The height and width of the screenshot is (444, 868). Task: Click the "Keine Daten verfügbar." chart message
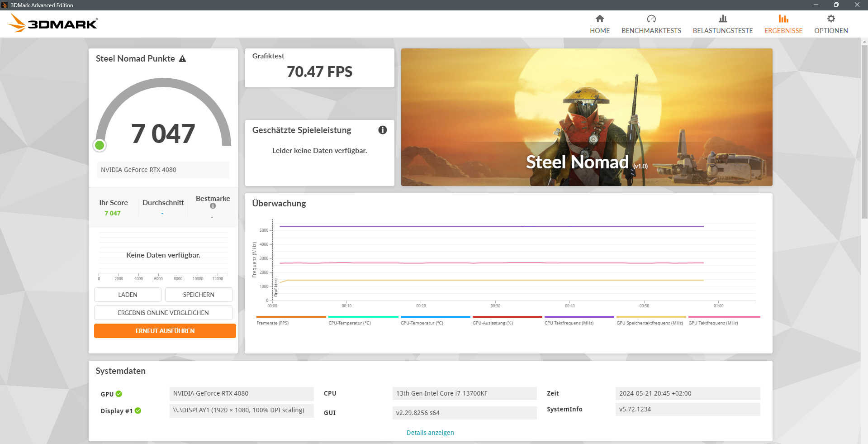[x=163, y=255]
